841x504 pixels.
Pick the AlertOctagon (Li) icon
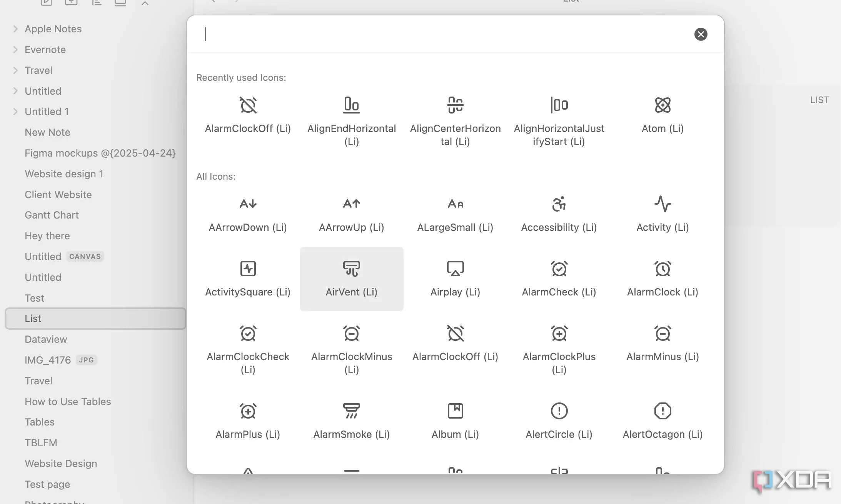tap(662, 421)
